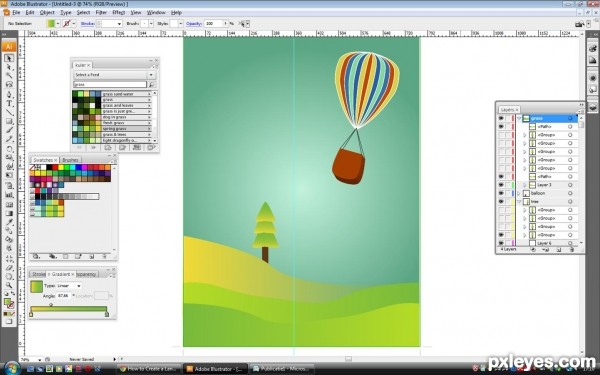Hide the grass layer via eye icon

tap(501, 118)
